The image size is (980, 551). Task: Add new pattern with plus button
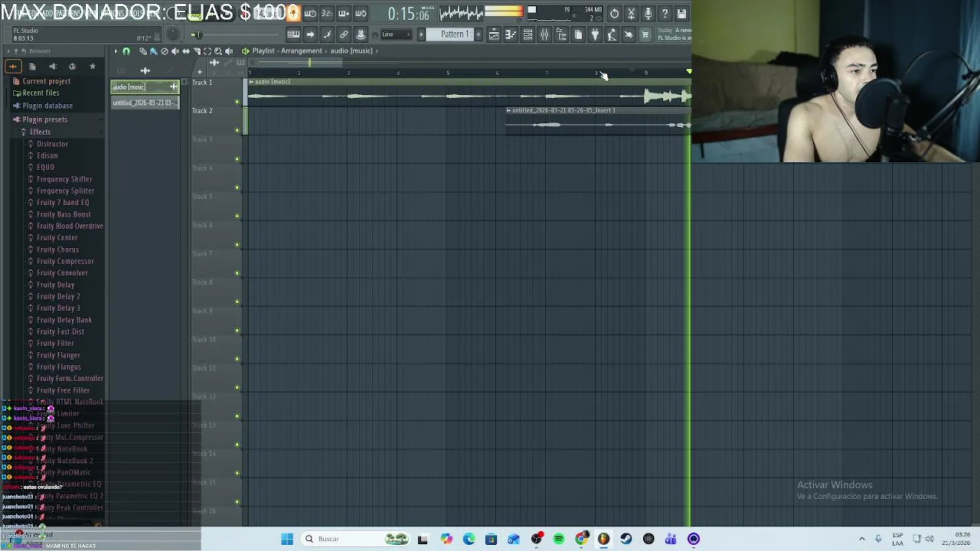tap(479, 34)
